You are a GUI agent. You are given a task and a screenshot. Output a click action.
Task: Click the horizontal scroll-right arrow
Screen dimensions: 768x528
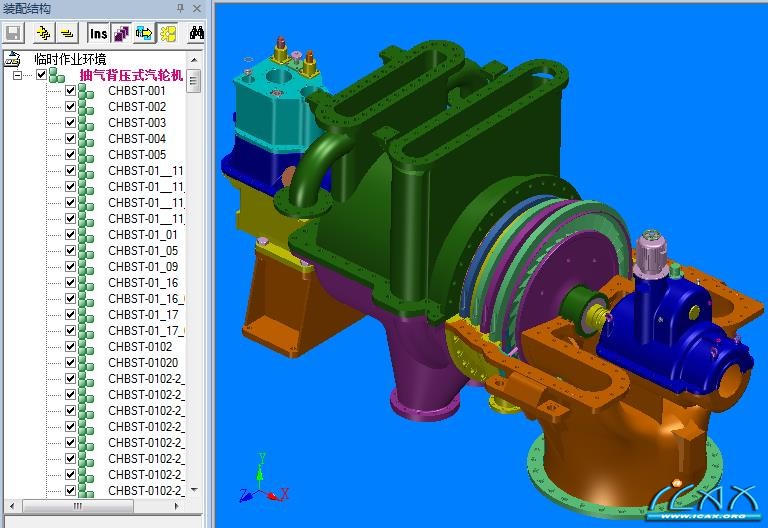coord(176,505)
